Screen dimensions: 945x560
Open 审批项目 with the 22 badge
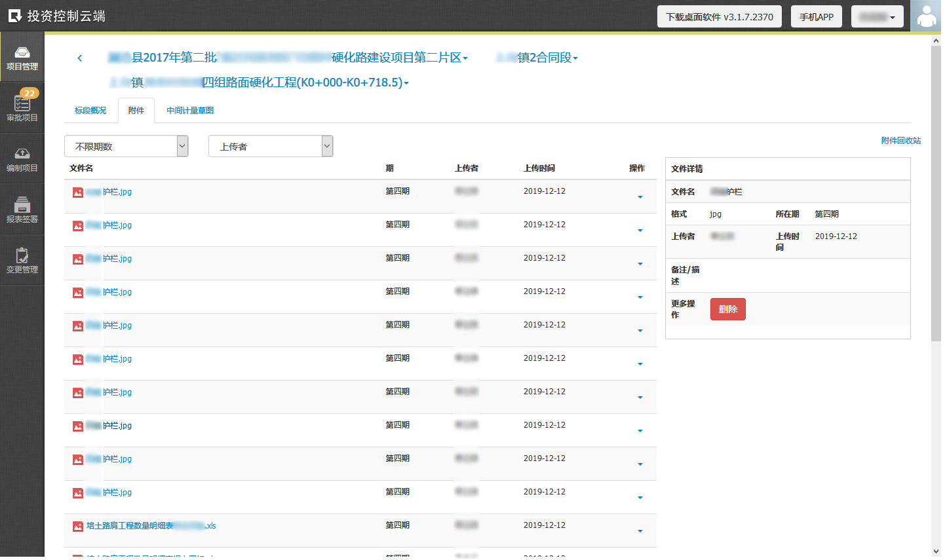pos(22,107)
